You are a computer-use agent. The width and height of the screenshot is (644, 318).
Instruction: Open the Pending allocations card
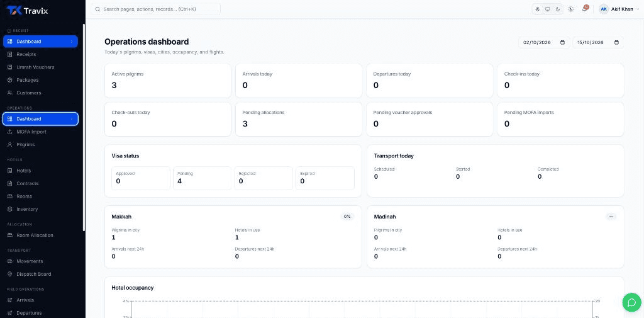tap(299, 119)
